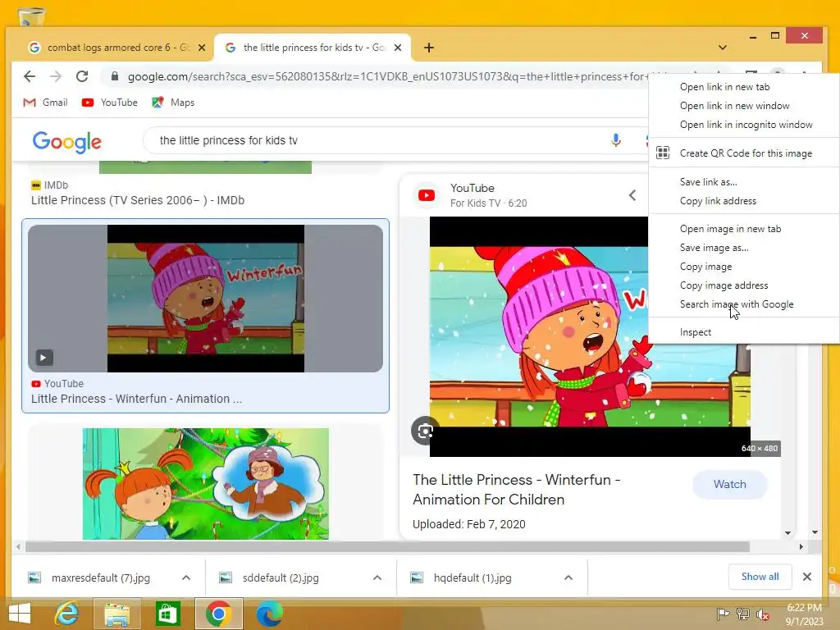Click the search input field
This screenshot has width=840, height=630.
375,140
